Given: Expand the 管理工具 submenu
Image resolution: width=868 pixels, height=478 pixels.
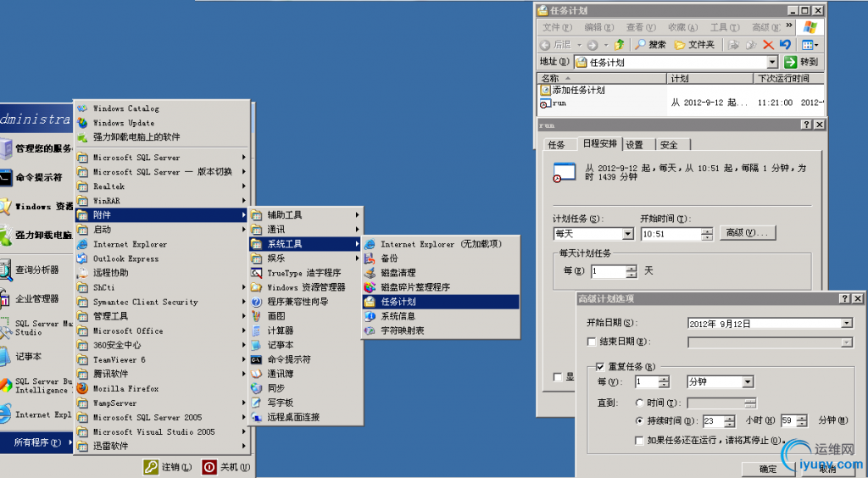Looking at the screenshot, I should [x=161, y=316].
